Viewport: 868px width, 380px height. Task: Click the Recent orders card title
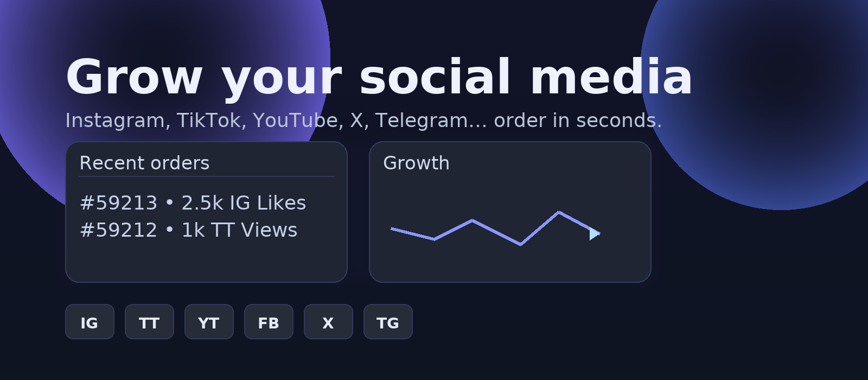click(144, 163)
